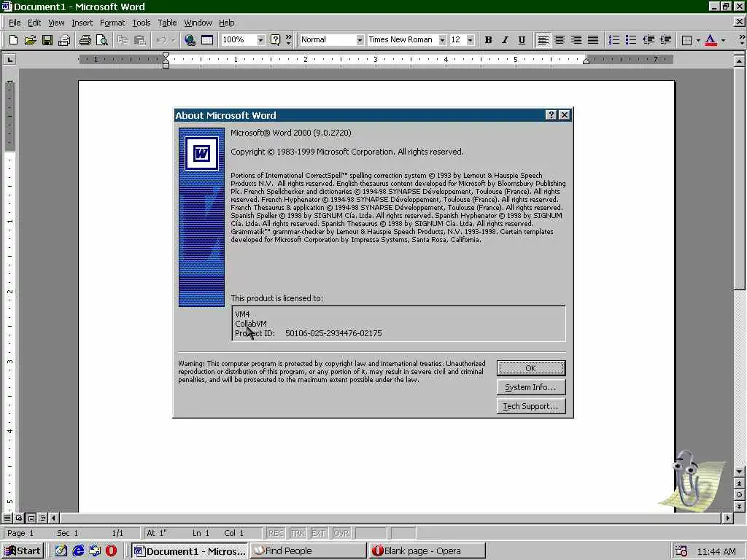Open the Windows Start menu
This screenshot has height=560, width=747.
[23, 551]
